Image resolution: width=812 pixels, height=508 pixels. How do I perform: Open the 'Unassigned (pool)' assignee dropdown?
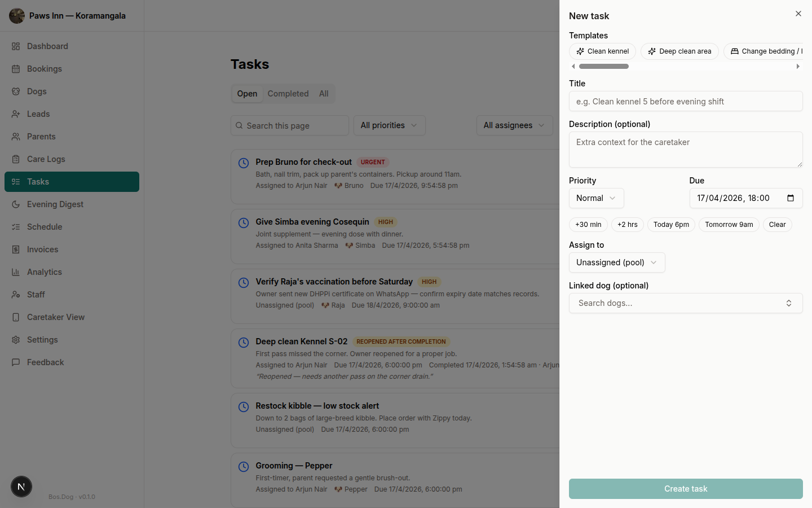616,262
